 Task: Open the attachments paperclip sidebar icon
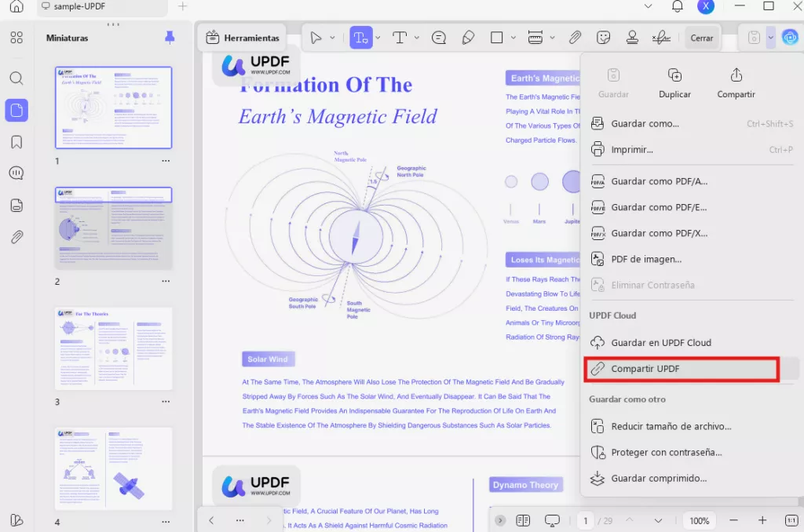pos(16,237)
